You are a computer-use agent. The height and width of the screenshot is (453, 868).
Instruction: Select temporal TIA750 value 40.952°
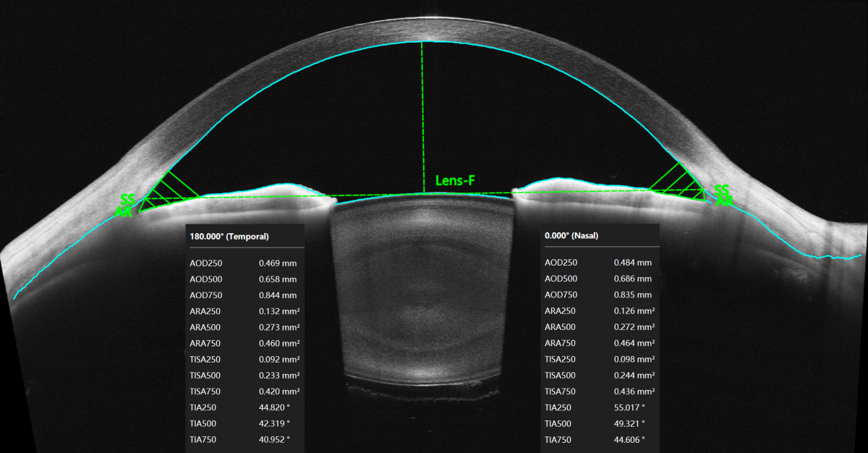[x=274, y=439]
